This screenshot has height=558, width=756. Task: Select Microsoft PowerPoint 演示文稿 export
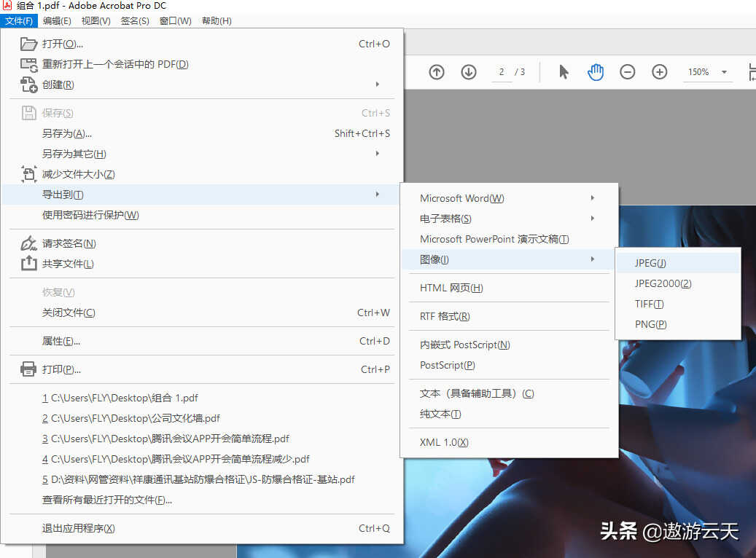point(509,239)
